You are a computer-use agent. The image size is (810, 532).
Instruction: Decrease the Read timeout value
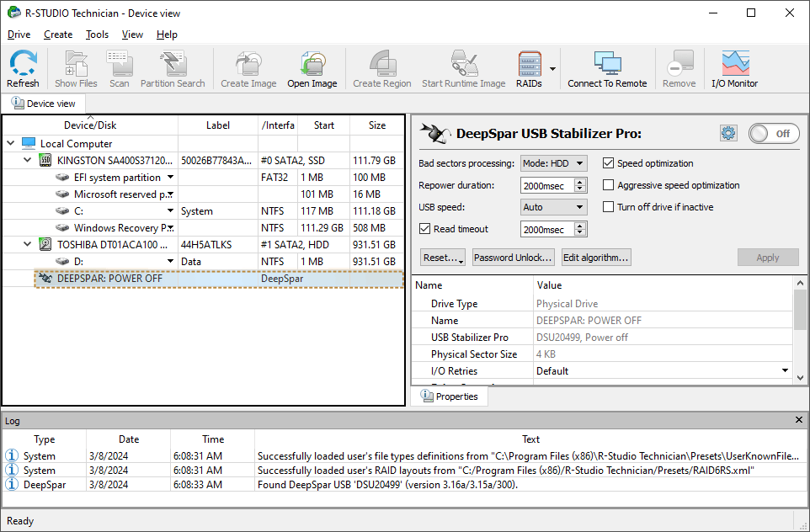point(580,233)
